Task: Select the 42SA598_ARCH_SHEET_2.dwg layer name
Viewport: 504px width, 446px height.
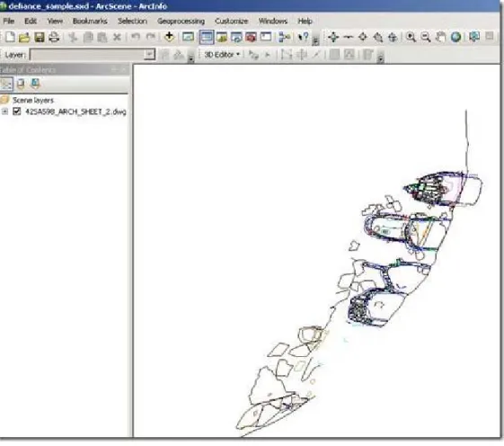Action: pyautogui.click(x=75, y=111)
